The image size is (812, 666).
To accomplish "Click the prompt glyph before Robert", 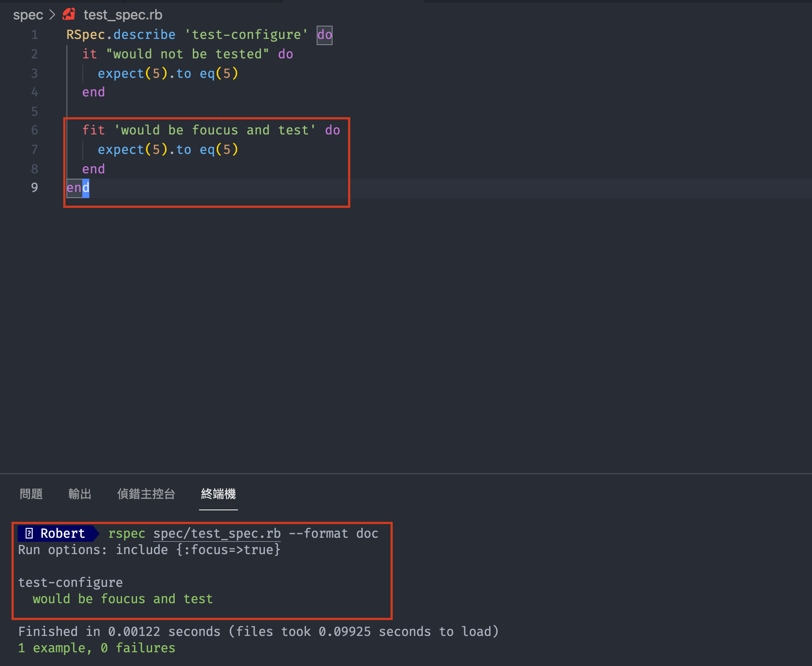I will (x=29, y=533).
